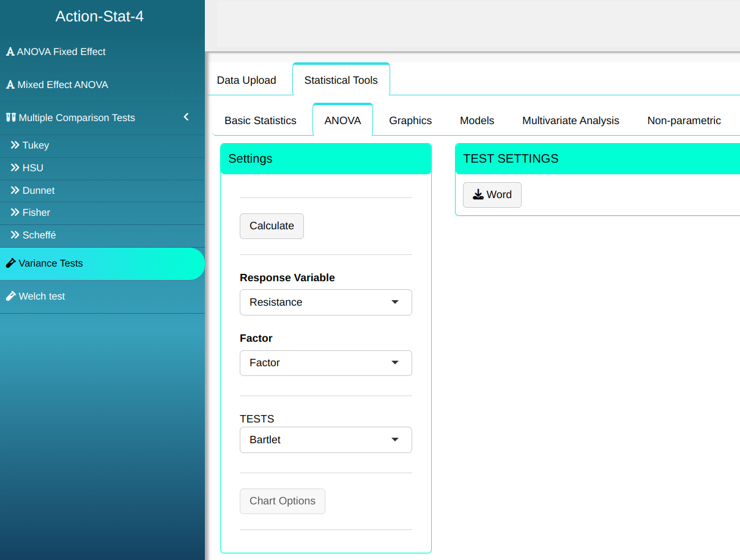This screenshot has height=560, width=740.
Task: Switch to the Data Upload tab
Action: 246,80
